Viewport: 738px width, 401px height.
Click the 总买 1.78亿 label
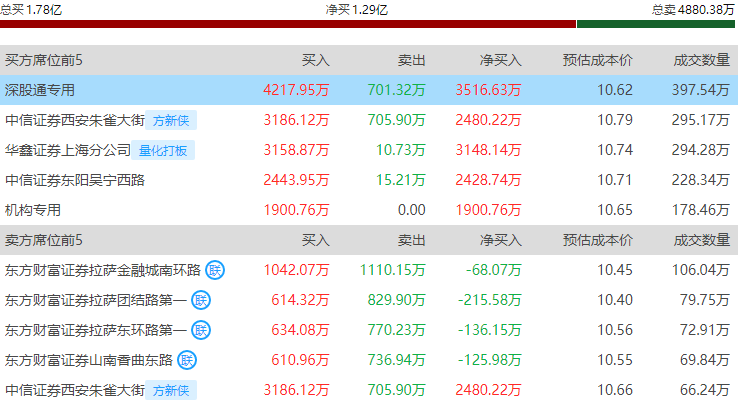31,9
